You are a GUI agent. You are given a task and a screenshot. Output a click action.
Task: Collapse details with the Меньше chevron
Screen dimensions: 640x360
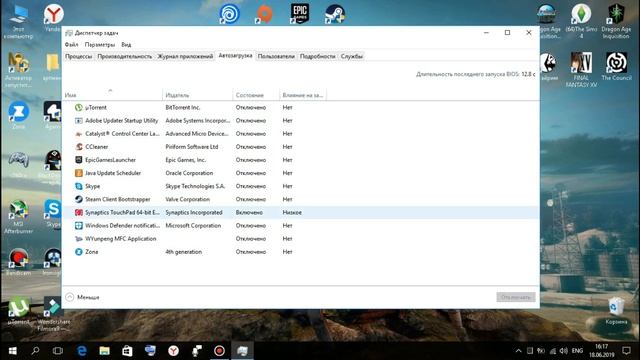[x=70, y=297]
